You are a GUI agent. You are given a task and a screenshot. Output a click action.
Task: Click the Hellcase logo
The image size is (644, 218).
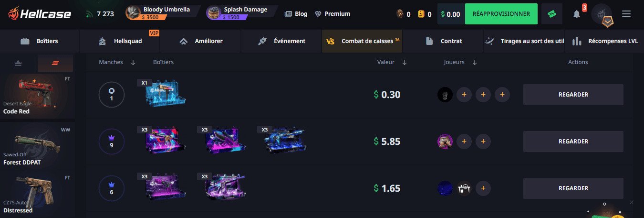(39, 14)
